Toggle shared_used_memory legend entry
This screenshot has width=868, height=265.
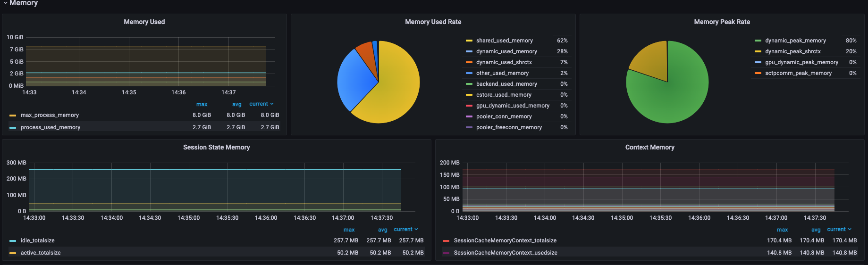[x=504, y=41]
